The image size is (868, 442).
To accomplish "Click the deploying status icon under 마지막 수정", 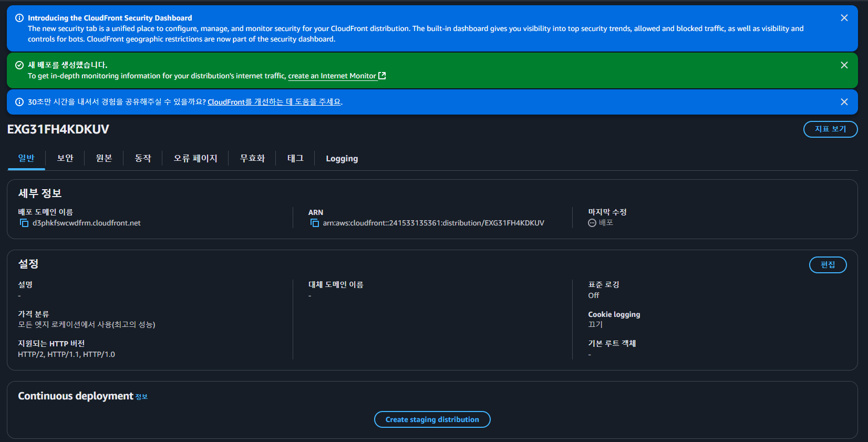I will click(592, 223).
